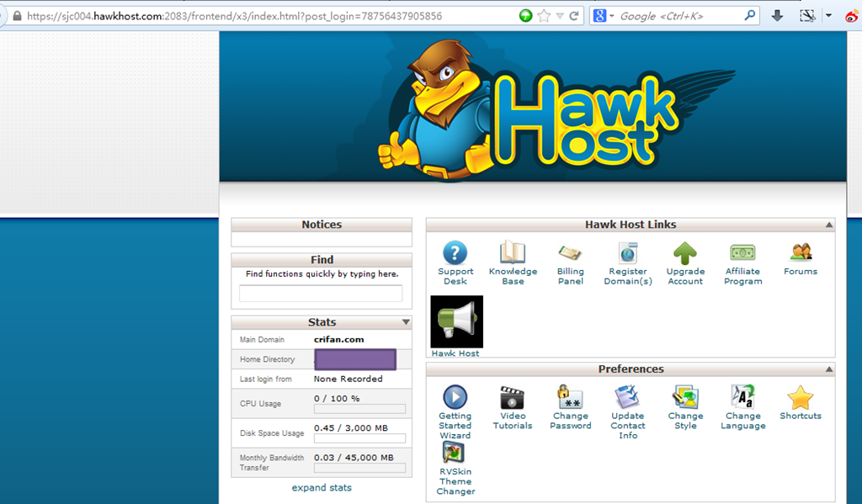This screenshot has width=862, height=504.
Task: Open the Knowledge Base book icon
Action: (513, 252)
